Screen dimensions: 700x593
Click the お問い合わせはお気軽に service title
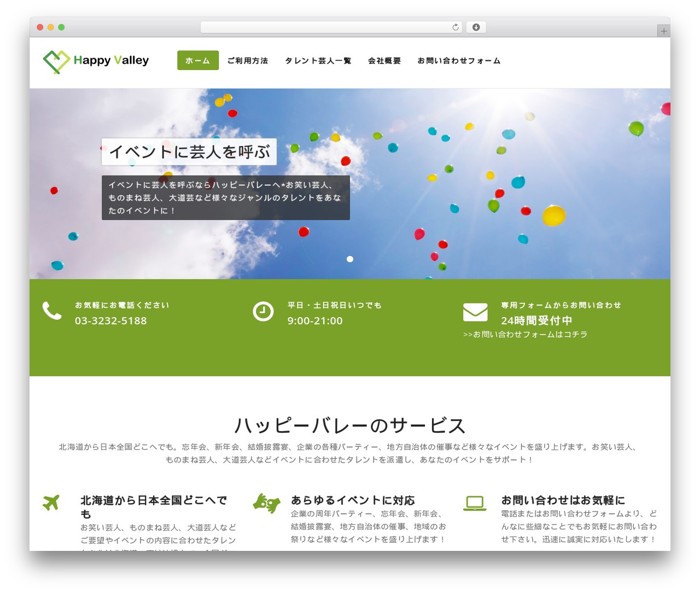[x=563, y=500]
